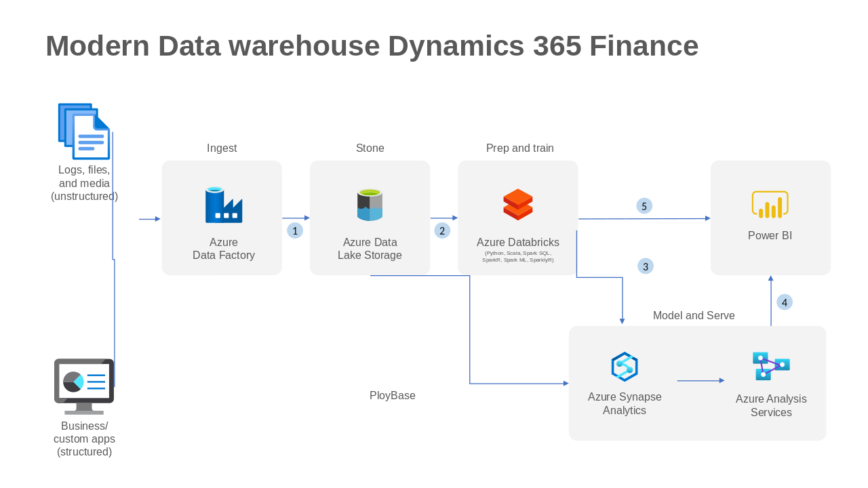Select the "PloyBase" label
868x488 pixels.
pyautogui.click(x=393, y=396)
